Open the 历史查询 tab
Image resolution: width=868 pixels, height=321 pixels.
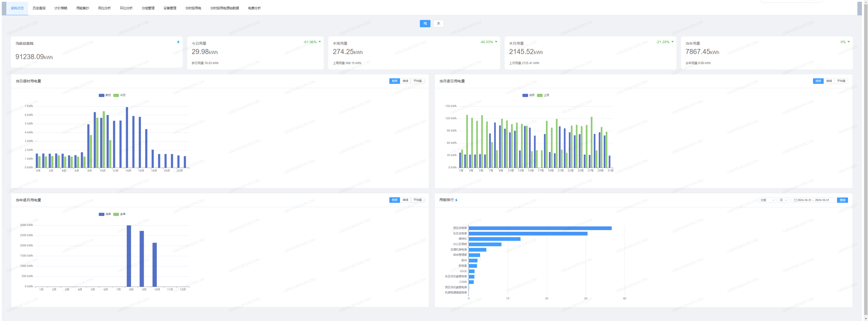(39, 8)
